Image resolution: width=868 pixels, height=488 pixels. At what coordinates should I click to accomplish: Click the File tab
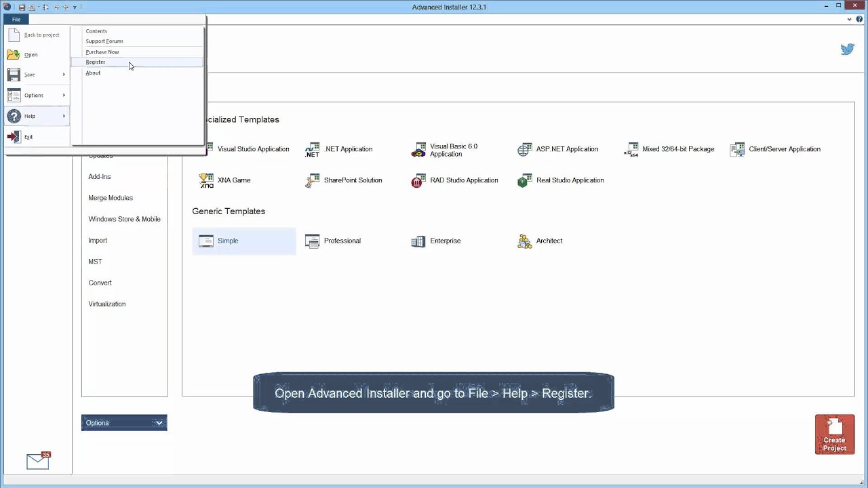pos(16,20)
